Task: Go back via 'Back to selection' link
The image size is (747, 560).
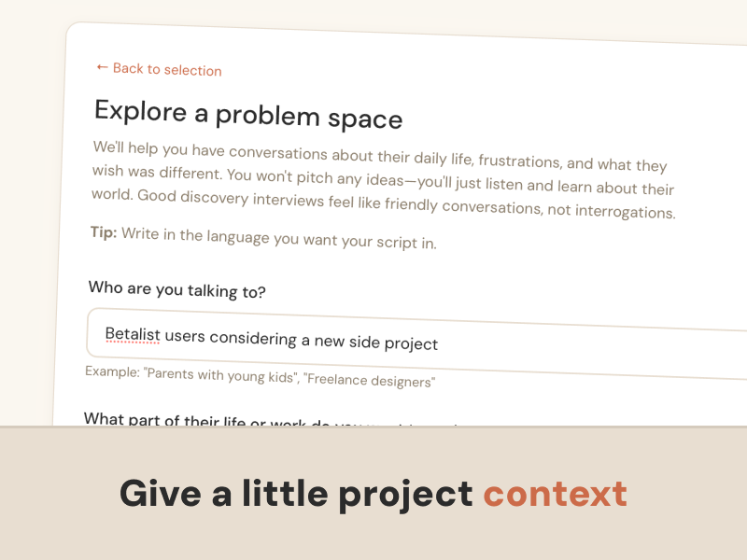Action: [159, 70]
